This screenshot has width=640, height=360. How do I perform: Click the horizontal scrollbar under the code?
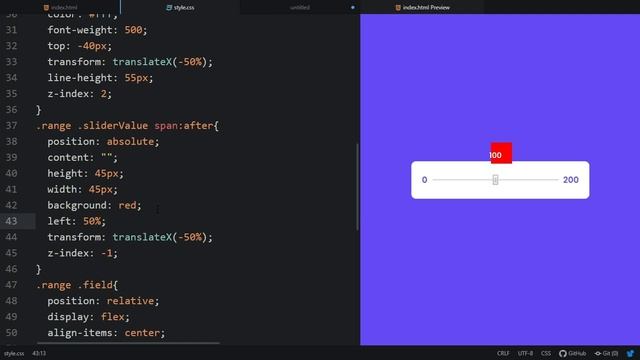click(x=128, y=343)
